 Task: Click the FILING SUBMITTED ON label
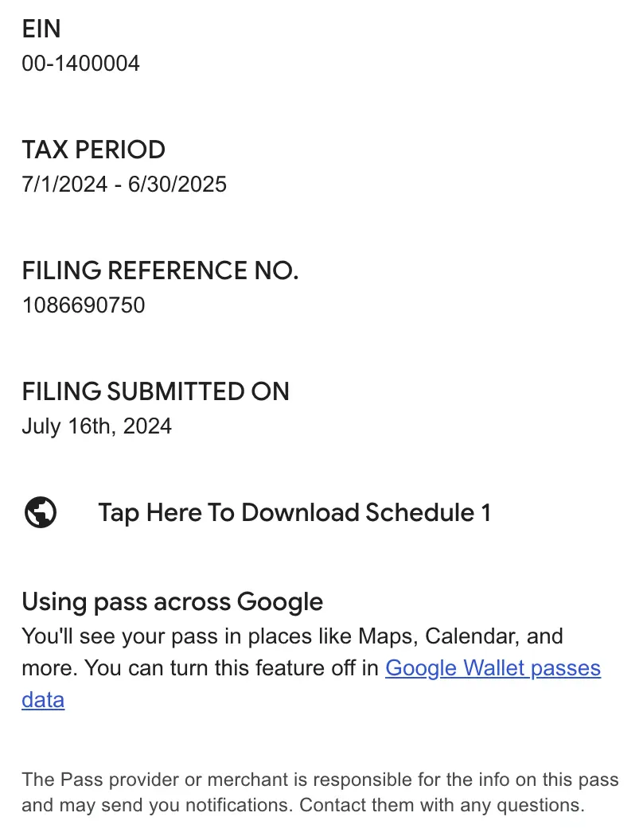155,391
